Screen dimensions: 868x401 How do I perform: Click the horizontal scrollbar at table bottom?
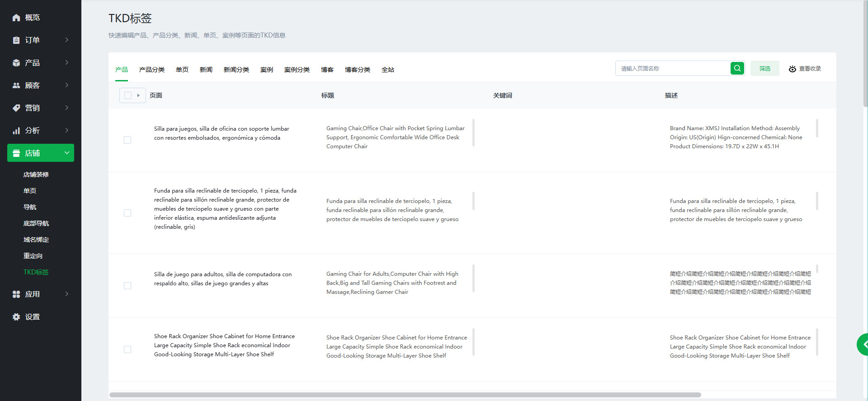click(x=405, y=395)
